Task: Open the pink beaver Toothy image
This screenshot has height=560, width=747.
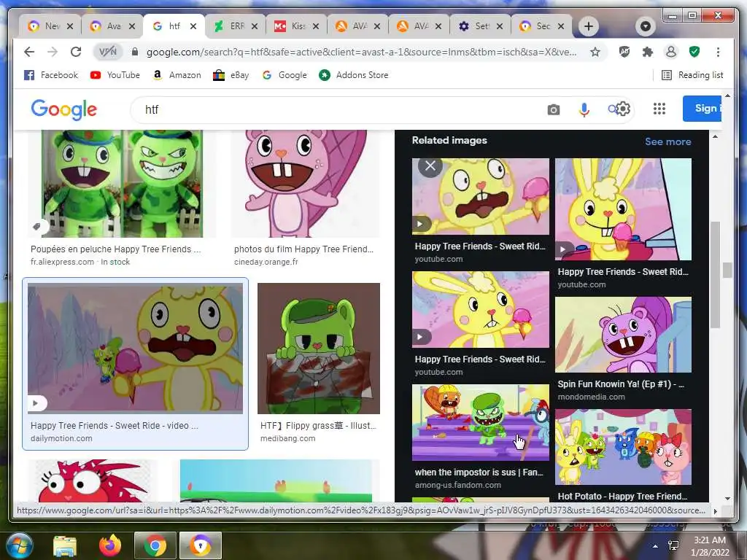Action: [306, 184]
